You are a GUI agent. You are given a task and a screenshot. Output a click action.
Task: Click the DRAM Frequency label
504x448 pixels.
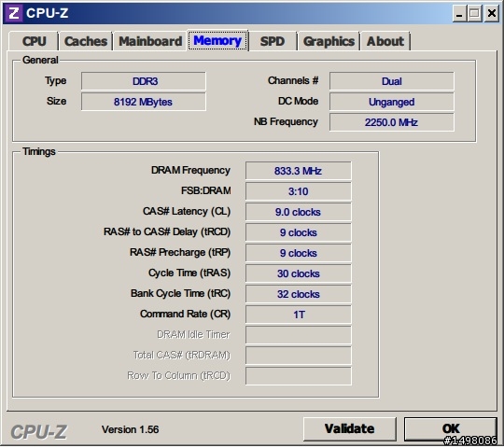click(x=190, y=170)
